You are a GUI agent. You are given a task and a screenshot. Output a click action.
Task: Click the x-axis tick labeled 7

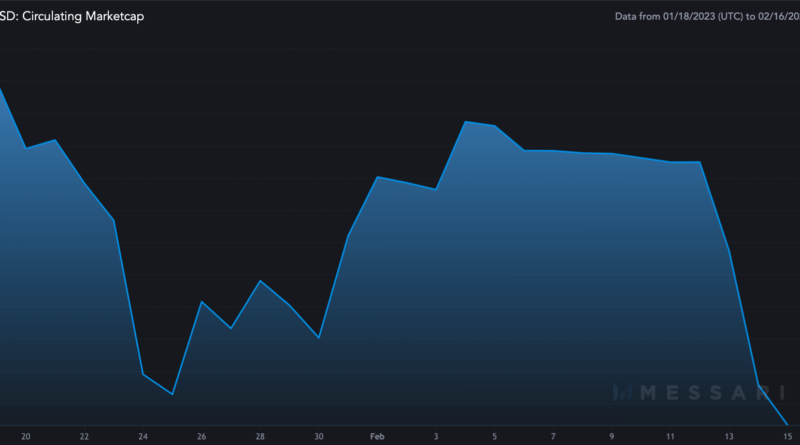(553, 436)
